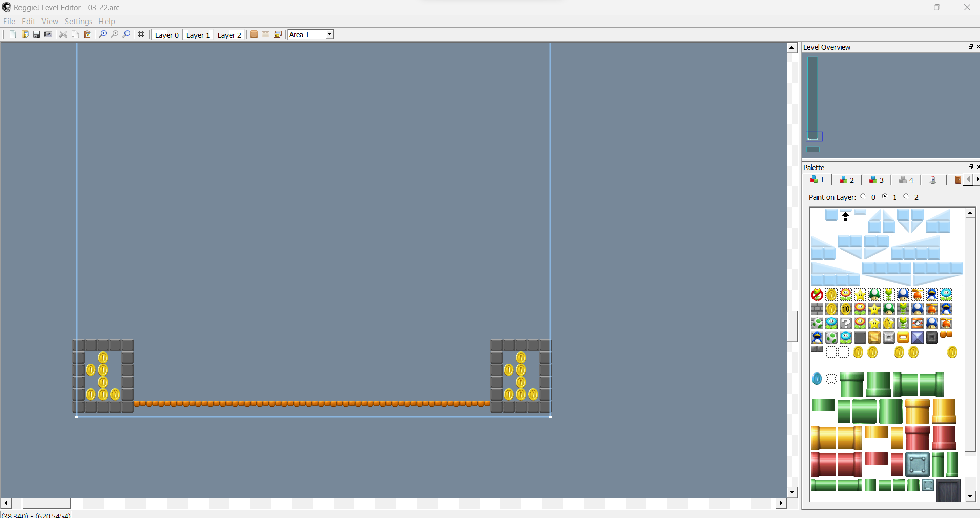Toggle Layer 1 visibility
The width and height of the screenshot is (980, 518).
click(x=198, y=35)
